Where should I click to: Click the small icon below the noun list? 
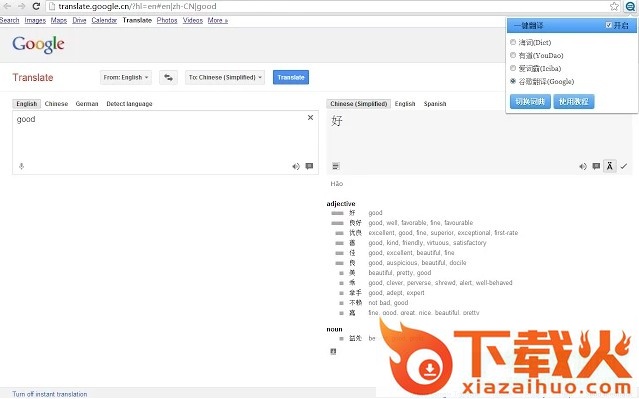[x=333, y=351]
